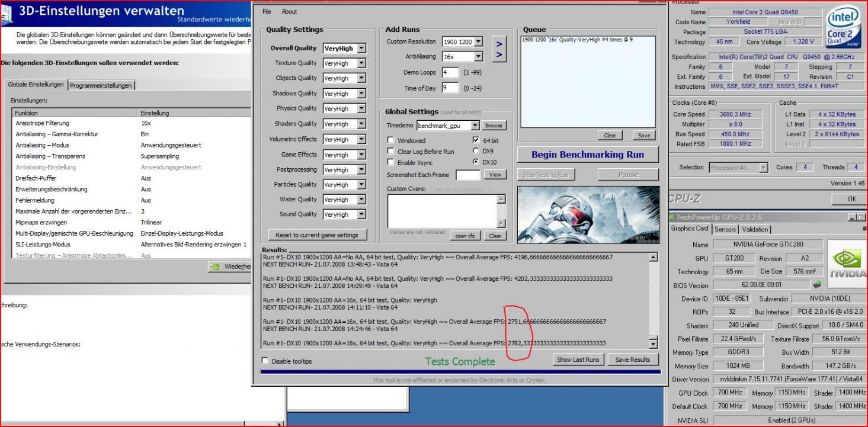Open the About menu
868x427 pixels.
pyautogui.click(x=289, y=12)
